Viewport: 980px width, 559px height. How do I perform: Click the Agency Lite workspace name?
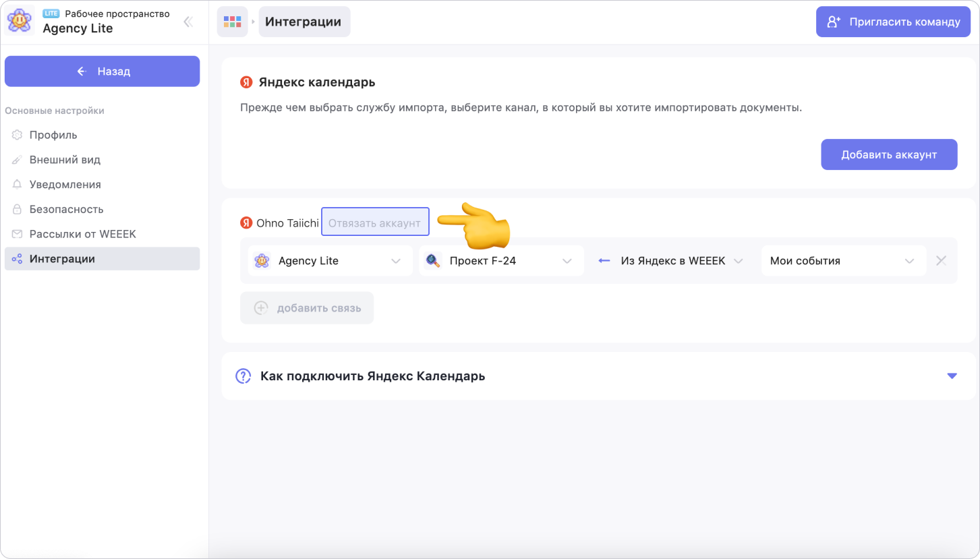(x=78, y=28)
